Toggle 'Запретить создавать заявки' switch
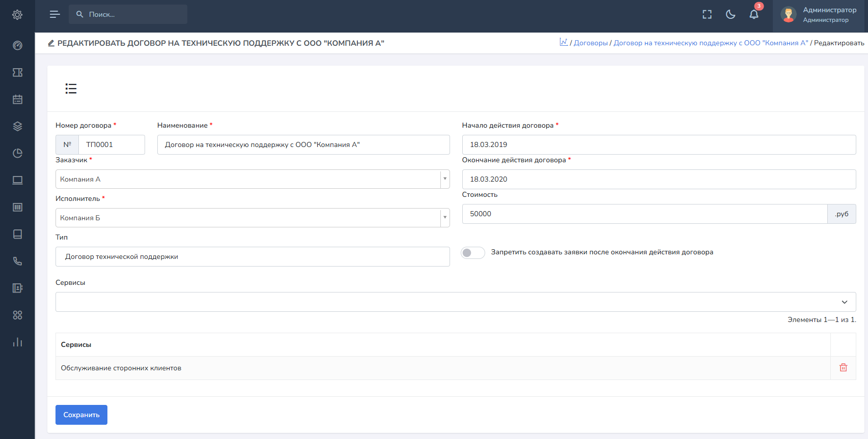 click(472, 253)
